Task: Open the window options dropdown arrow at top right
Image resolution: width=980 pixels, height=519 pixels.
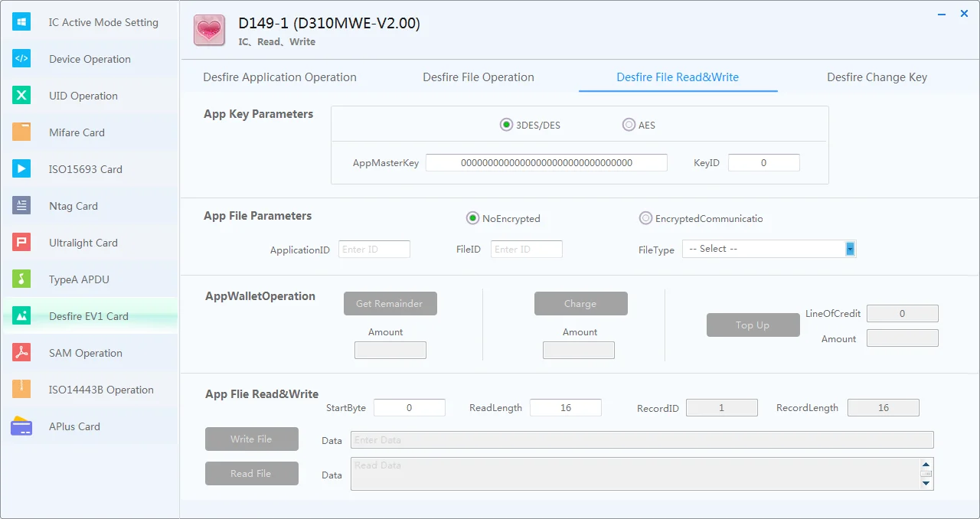Action: pyautogui.click(x=942, y=14)
